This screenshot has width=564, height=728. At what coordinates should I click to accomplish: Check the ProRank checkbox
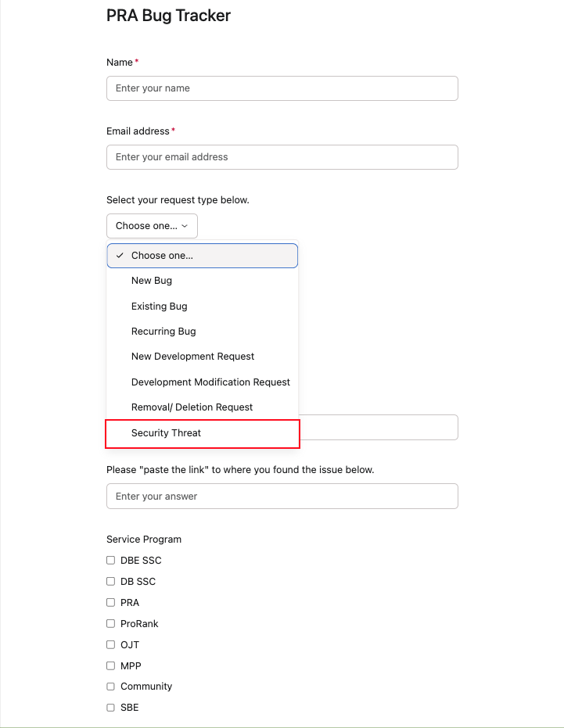[110, 624]
